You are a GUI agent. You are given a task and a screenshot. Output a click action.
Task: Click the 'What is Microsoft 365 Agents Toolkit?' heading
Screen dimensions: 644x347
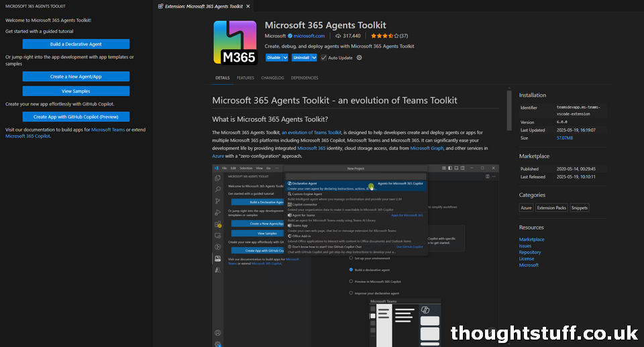pos(270,119)
